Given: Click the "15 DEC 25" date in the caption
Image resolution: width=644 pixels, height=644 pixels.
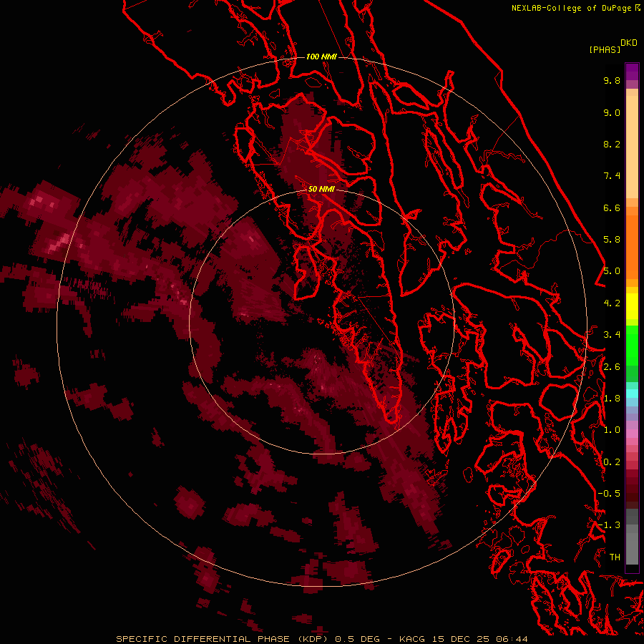Looking at the screenshot, I should [x=462, y=639].
